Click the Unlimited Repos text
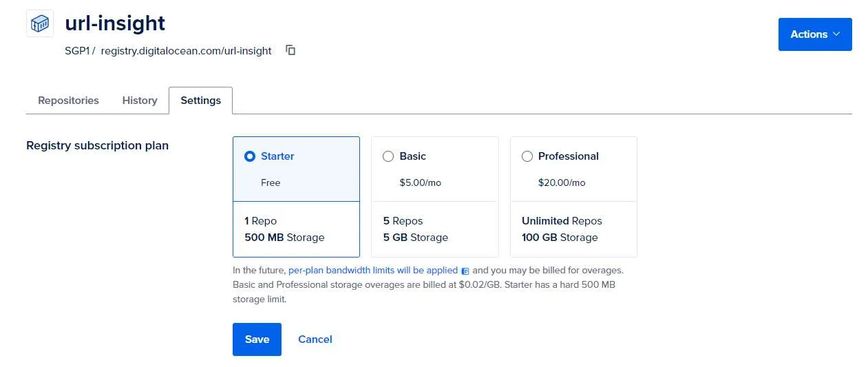The width and height of the screenshot is (868, 367). [562, 221]
